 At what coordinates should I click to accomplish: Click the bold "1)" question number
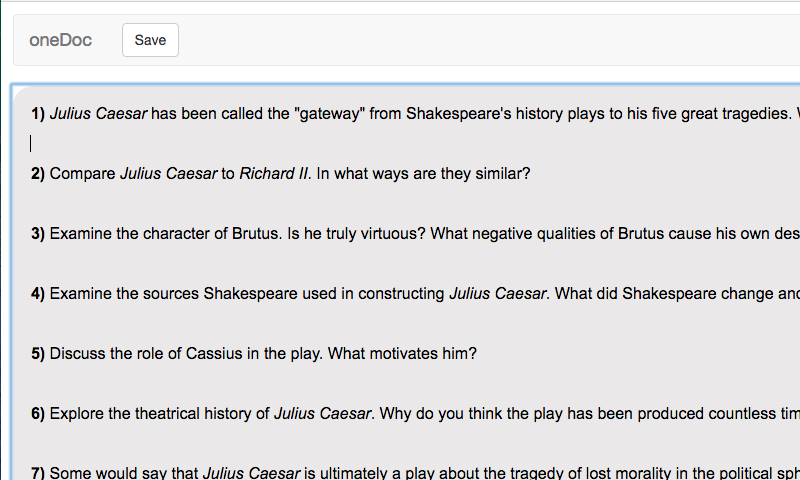[38, 114]
